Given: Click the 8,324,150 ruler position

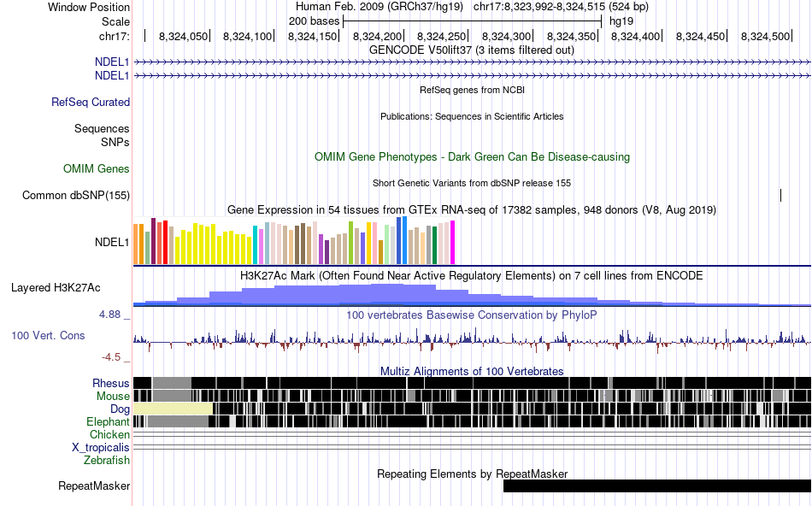Looking at the screenshot, I should click(312, 36).
